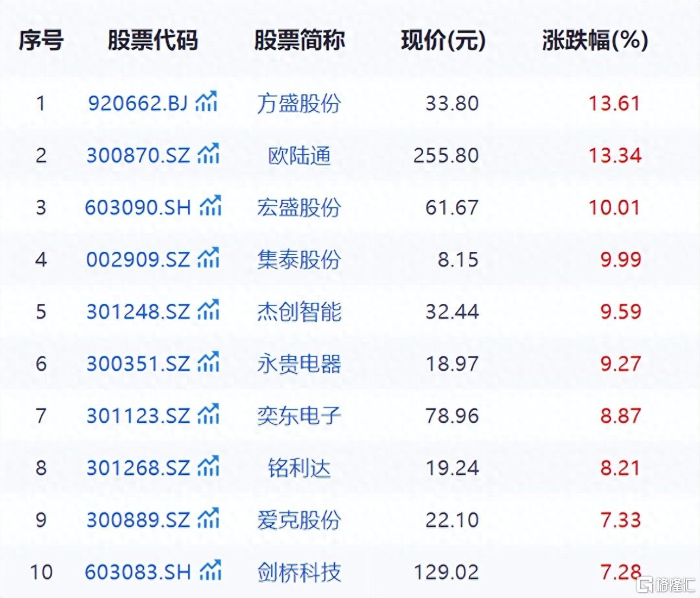This screenshot has height=598, width=700.
Task: Click price value 129.02
Action: pyautogui.click(x=446, y=572)
